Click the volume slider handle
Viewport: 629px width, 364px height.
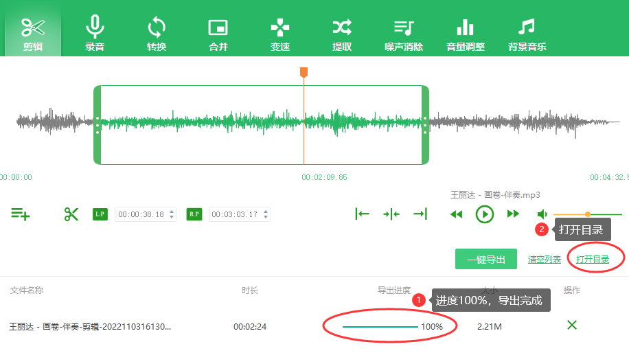588,214
